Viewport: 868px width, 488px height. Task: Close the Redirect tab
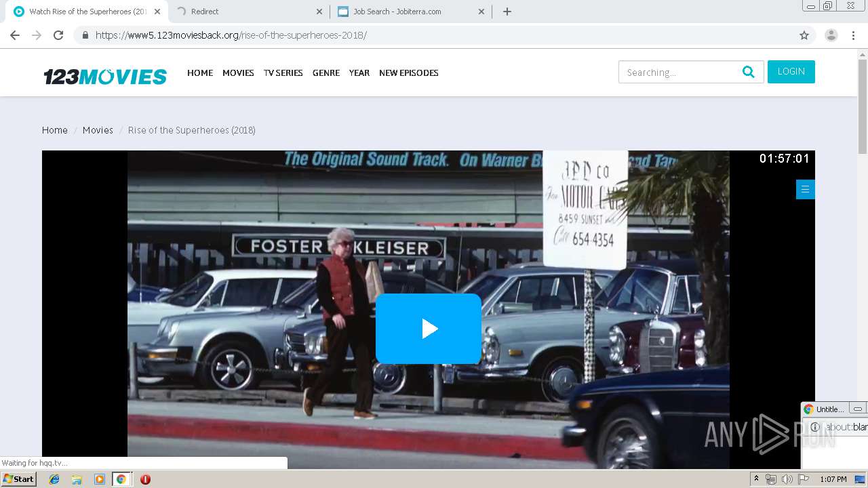(x=319, y=12)
